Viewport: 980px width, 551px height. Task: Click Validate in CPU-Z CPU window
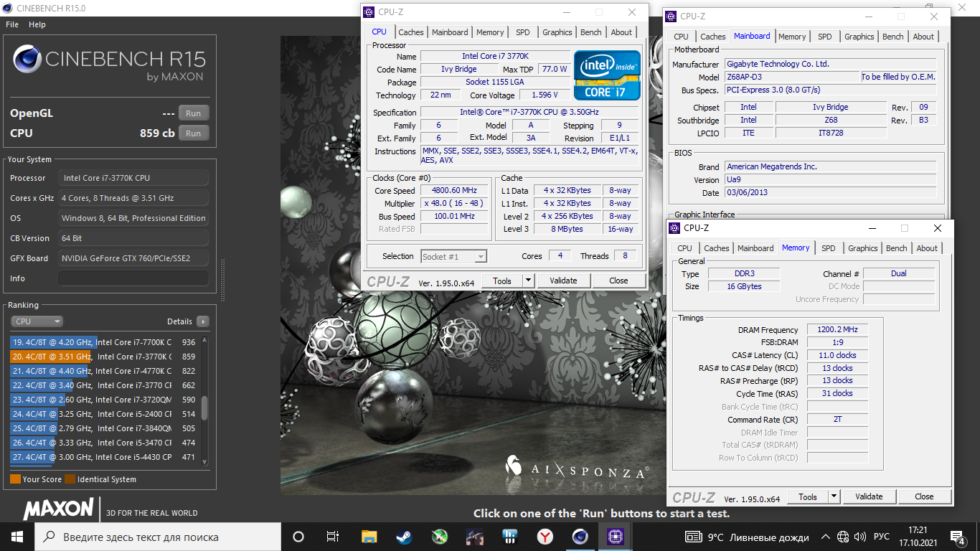pyautogui.click(x=563, y=281)
